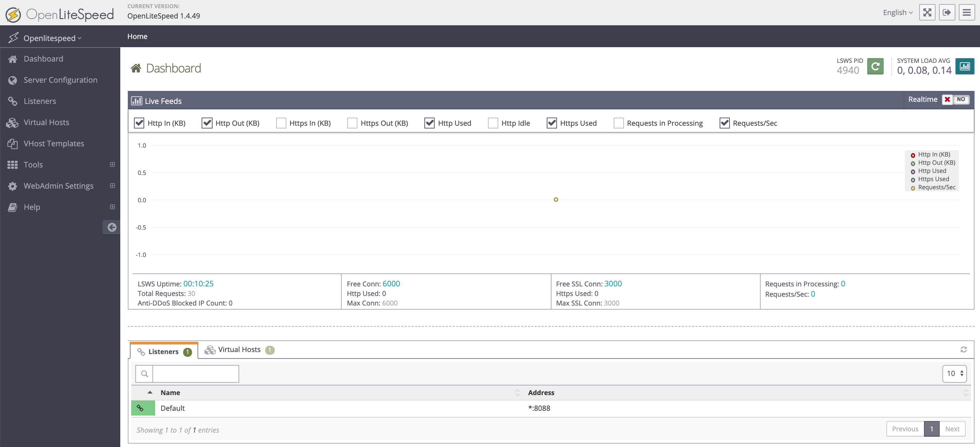Open the English language dropdown
The width and height of the screenshot is (980, 447).
tap(897, 13)
